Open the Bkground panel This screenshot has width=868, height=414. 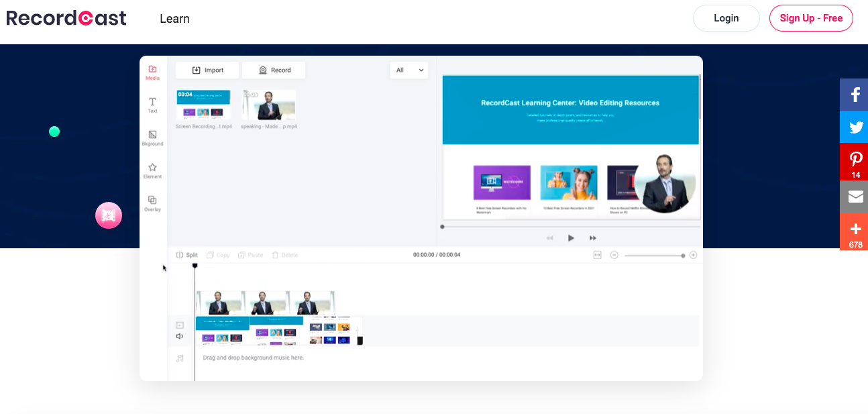152,138
